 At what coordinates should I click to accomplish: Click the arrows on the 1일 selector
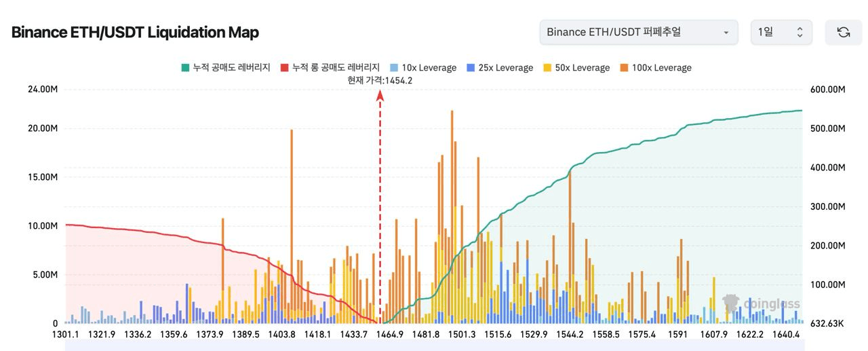[800, 32]
